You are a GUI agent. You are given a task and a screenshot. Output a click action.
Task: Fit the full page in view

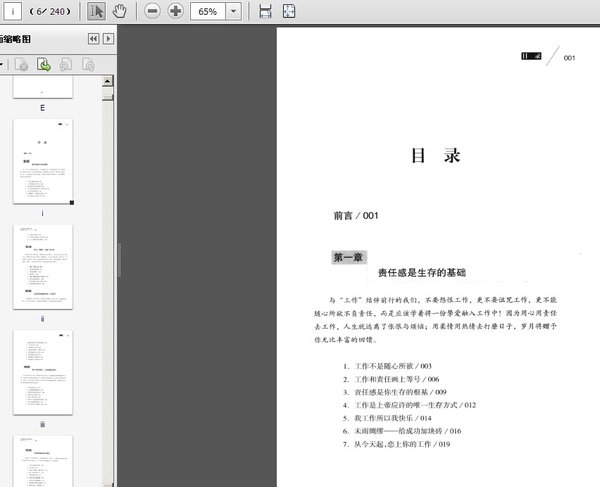click(x=289, y=11)
